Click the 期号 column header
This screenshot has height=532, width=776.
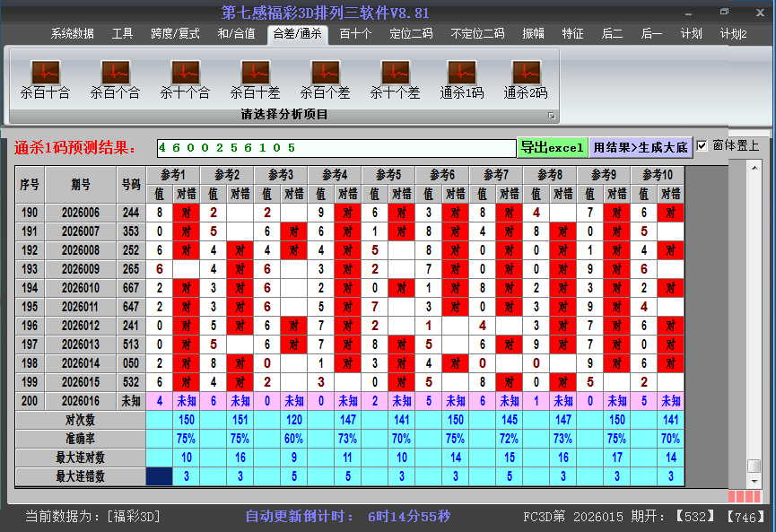[81, 184]
